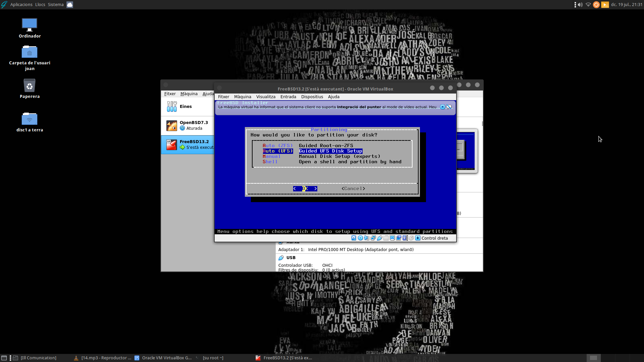
Task: Click the date and time clock in top panel
Action: click(627, 4)
